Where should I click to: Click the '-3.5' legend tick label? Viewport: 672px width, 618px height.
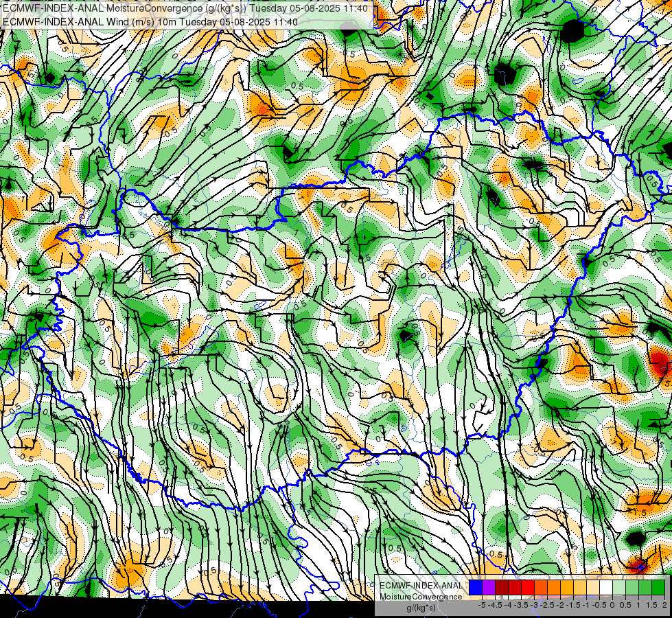coord(521,605)
